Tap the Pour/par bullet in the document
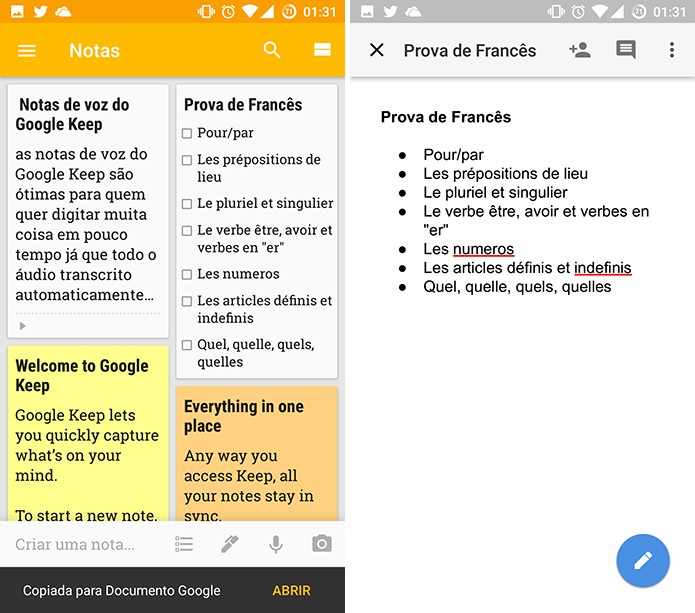 [x=453, y=155]
